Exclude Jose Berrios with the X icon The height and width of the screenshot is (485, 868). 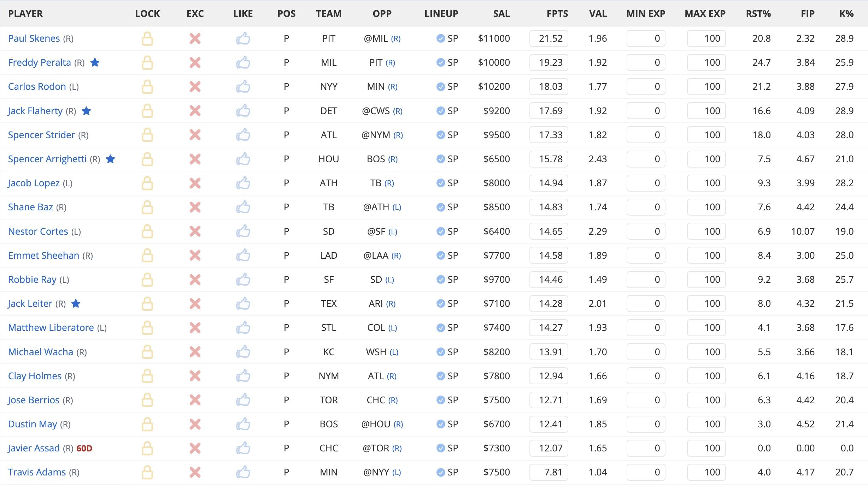[195, 400]
